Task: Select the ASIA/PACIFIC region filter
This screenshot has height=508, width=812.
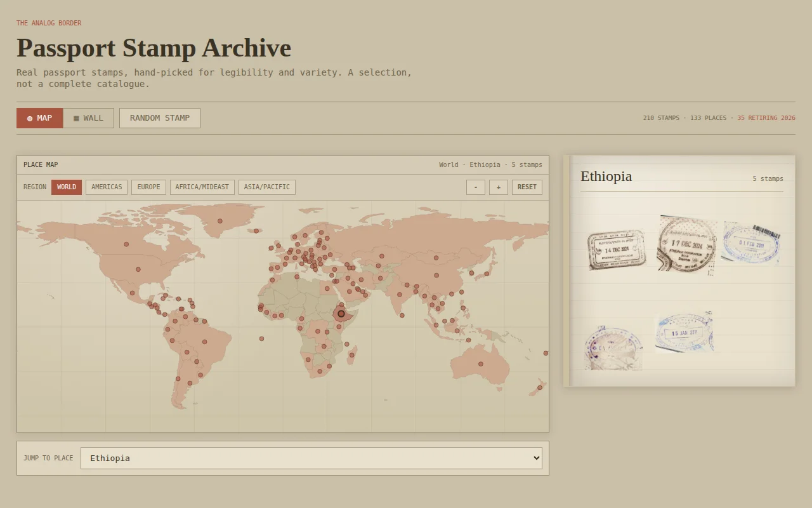Action: [267, 187]
